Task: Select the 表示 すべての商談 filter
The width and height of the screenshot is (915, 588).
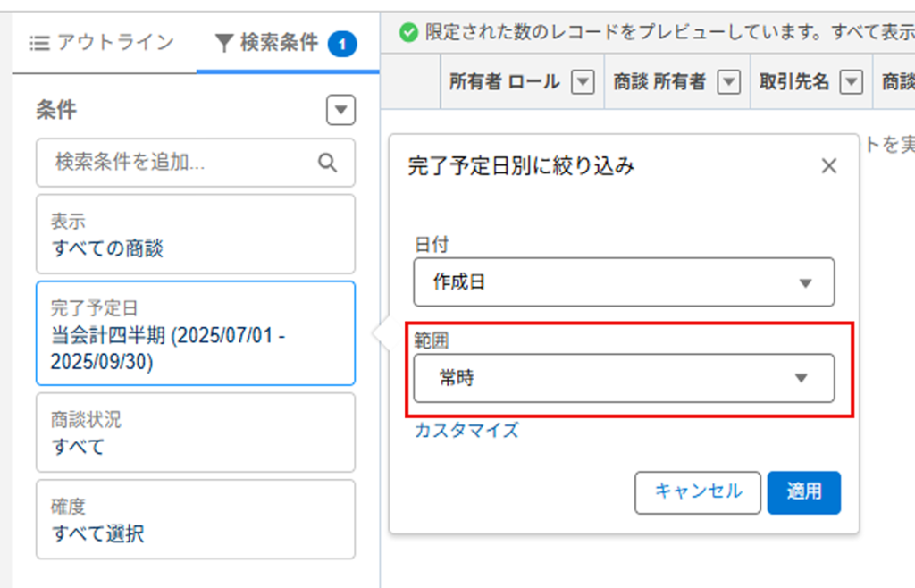Action: coord(195,234)
